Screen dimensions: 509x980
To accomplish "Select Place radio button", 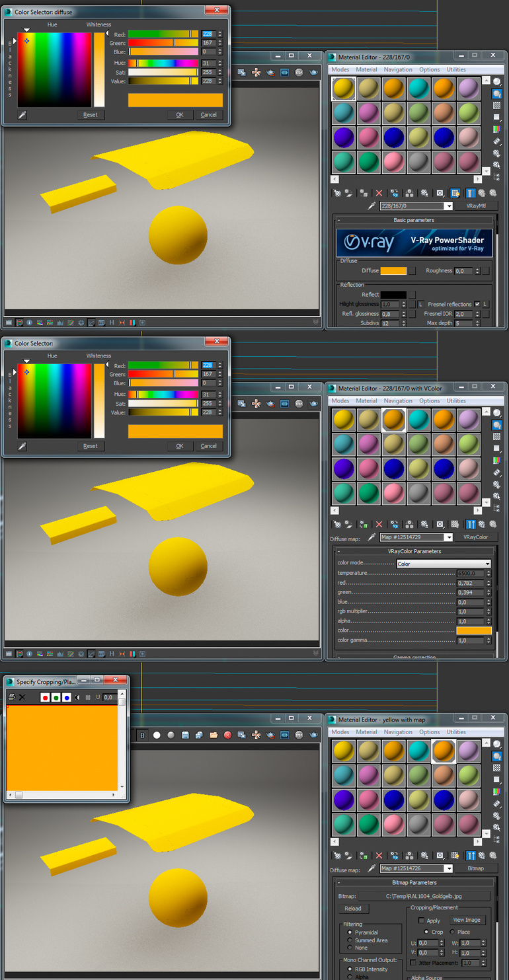I will [x=453, y=932].
